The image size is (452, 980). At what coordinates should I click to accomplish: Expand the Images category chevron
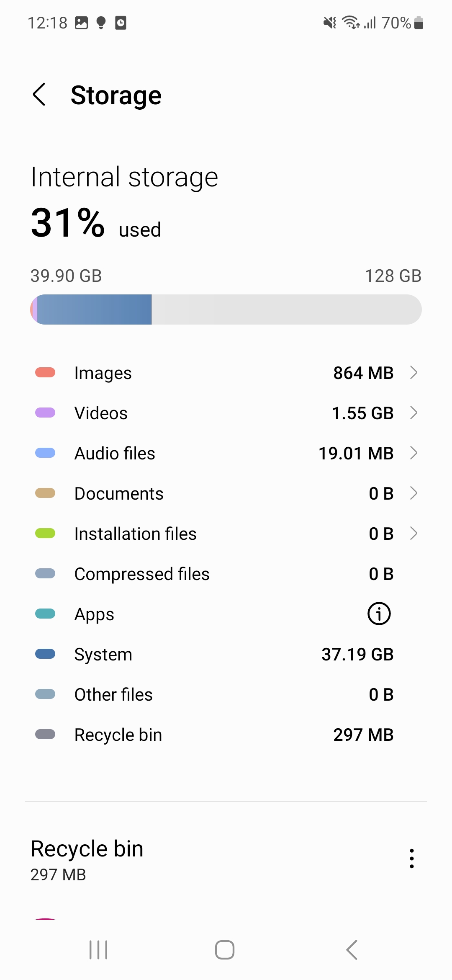pyautogui.click(x=413, y=373)
